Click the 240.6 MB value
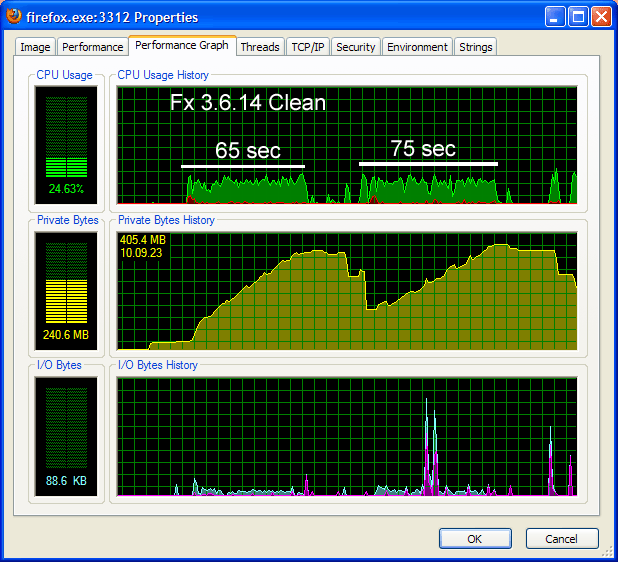Image resolution: width=618 pixels, height=562 pixels. [x=66, y=335]
